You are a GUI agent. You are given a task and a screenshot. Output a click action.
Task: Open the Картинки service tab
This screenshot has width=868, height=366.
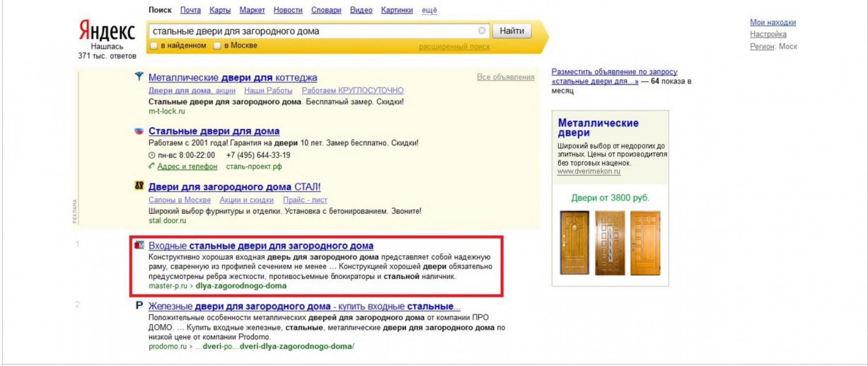pos(397,10)
